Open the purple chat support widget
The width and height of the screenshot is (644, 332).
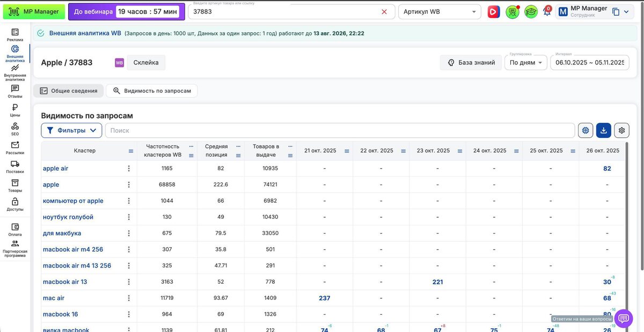[623, 319]
